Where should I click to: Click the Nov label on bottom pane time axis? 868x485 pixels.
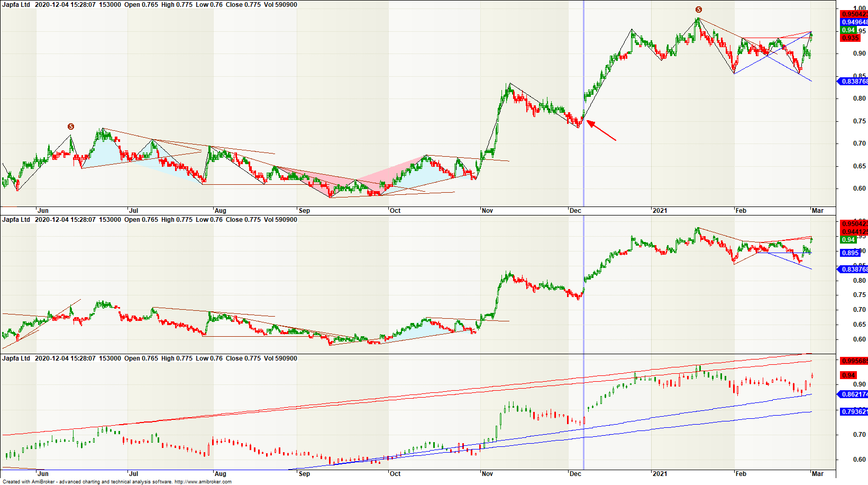(x=488, y=474)
